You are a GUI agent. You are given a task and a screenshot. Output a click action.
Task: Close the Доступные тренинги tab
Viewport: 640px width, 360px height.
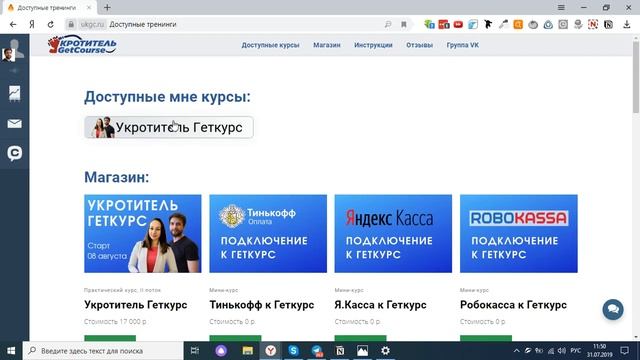click(x=89, y=7)
